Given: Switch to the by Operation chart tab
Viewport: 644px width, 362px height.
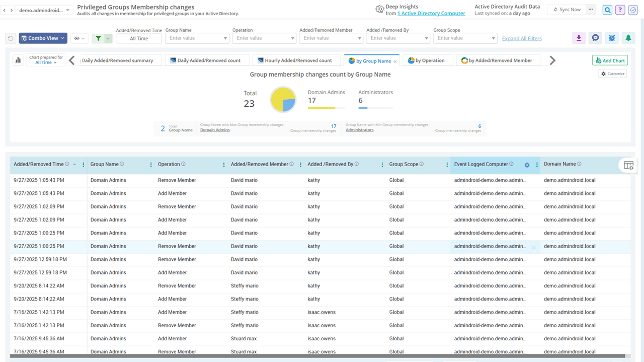Looking at the screenshot, I should (426, 60).
